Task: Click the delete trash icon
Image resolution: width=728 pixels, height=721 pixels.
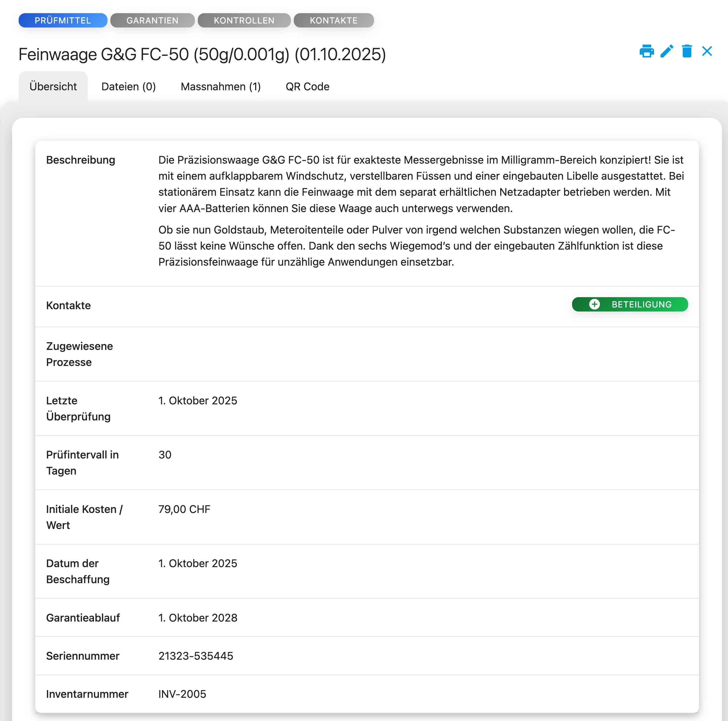Action: pyautogui.click(x=686, y=52)
